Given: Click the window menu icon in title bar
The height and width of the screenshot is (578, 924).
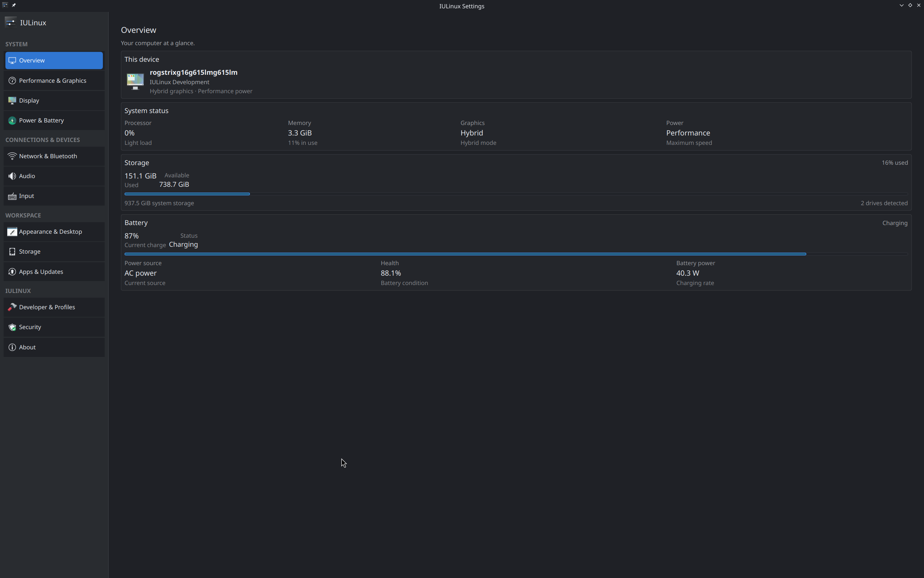Looking at the screenshot, I should [x=5, y=5].
